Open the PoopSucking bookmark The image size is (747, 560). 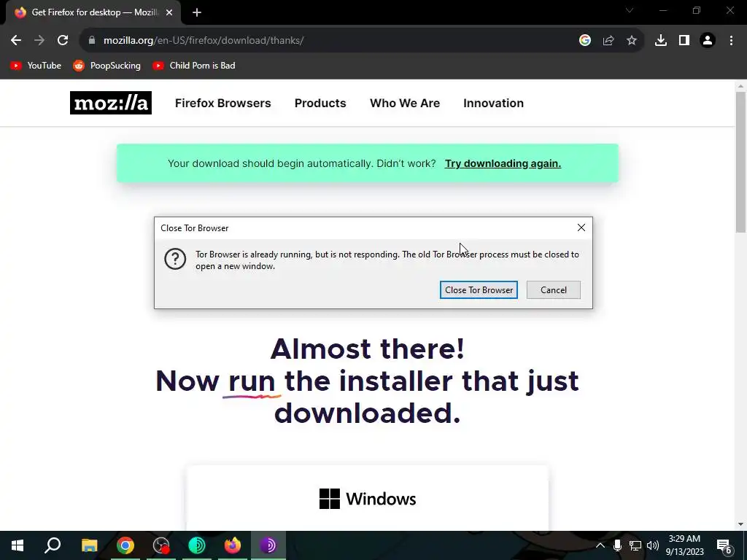click(107, 66)
